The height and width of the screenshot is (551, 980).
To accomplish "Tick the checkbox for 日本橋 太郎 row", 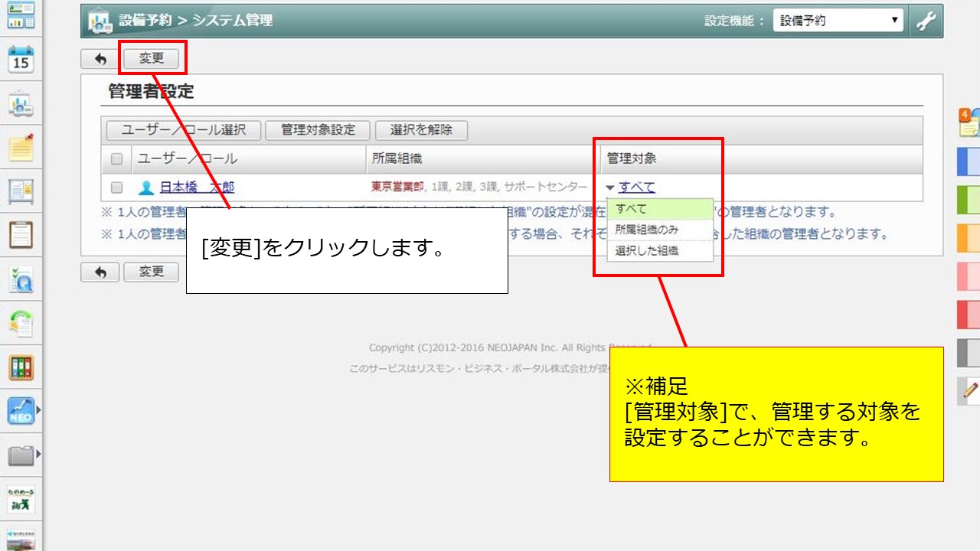I will pos(117,187).
